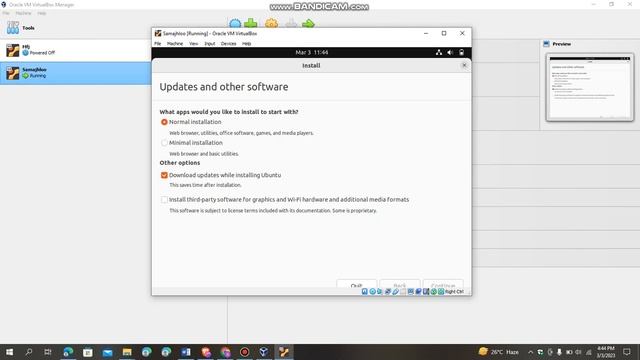Click optical disk icon in VM status bar

[372, 291]
